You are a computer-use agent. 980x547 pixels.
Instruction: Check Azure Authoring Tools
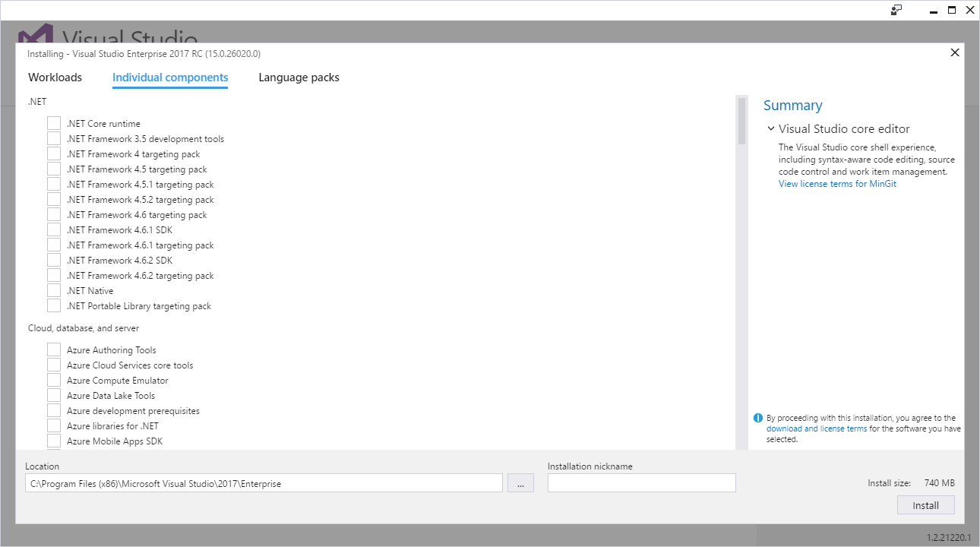54,349
